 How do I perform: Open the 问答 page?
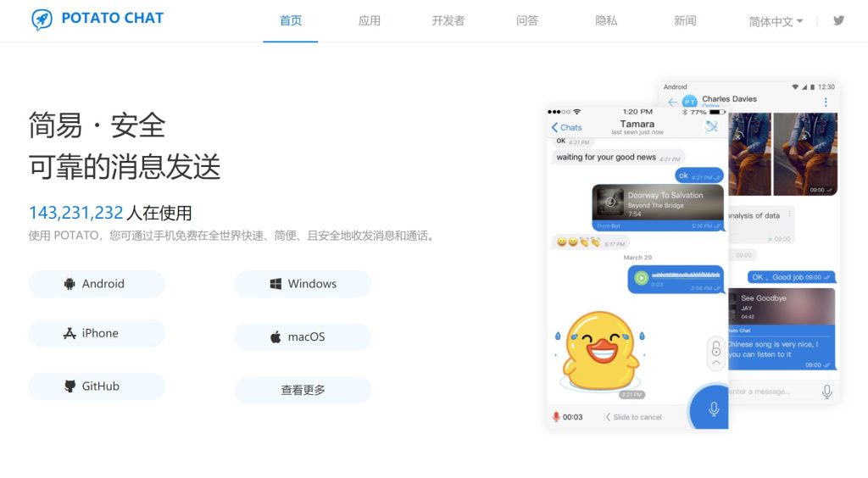[x=527, y=21]
